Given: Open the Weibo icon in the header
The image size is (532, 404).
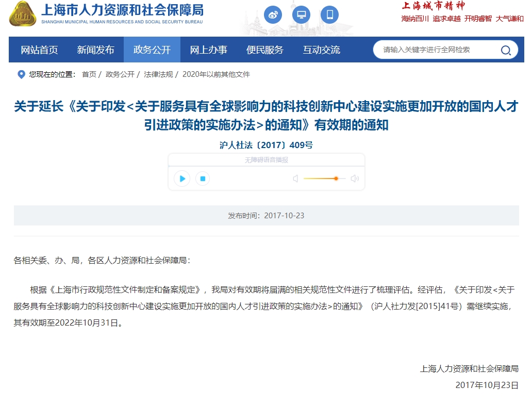Looking at the screenshot, I should [x=273, y=15].
